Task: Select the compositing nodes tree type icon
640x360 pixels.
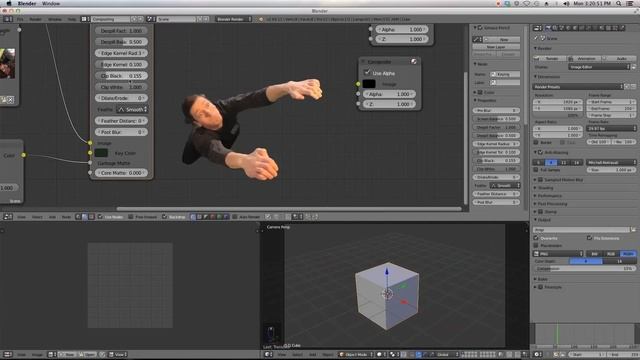Action: [84, 217]
